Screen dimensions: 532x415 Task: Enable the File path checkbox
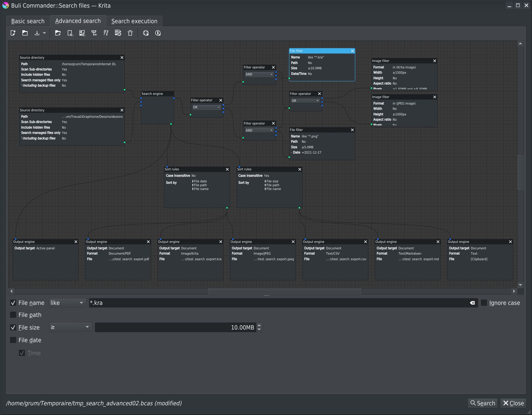[x=13, y=315]
